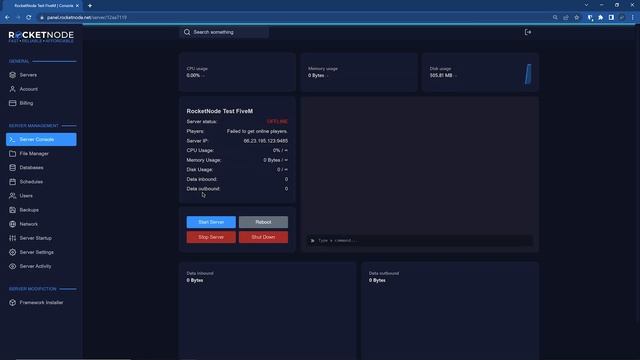Click the Server Activity eye icon
This screenshot has height=360, width=640.
[13, 266]
